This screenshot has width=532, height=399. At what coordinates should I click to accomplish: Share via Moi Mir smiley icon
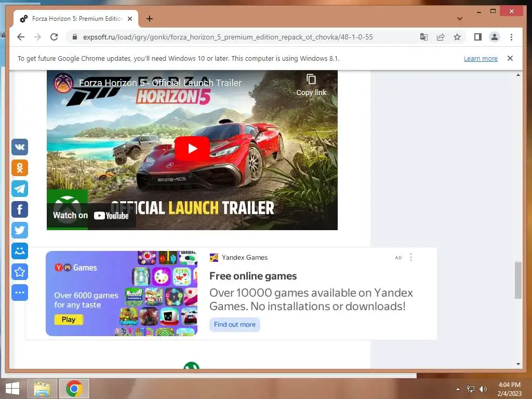pyautogui.click(x=20, y=251)
